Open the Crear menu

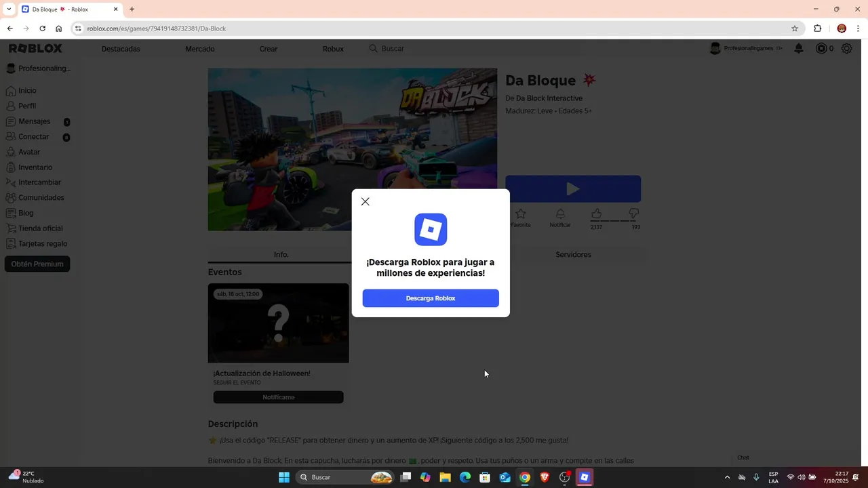point(269,49)
